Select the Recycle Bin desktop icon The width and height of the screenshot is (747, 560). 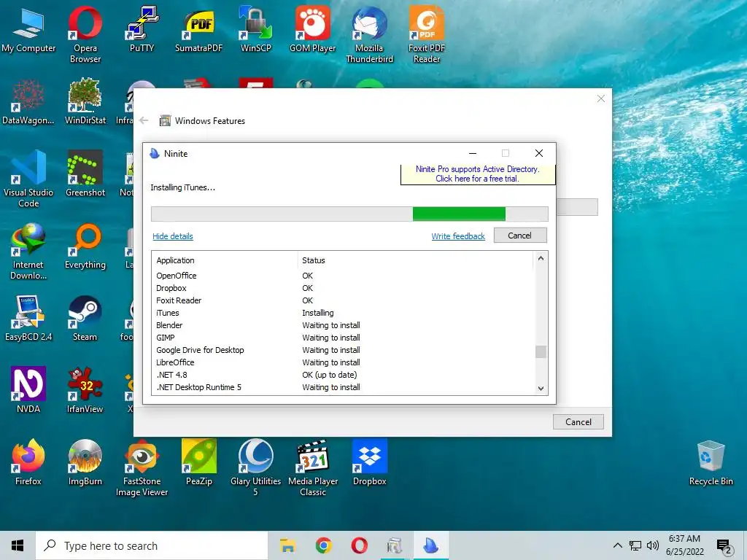[x=711, y=463]
